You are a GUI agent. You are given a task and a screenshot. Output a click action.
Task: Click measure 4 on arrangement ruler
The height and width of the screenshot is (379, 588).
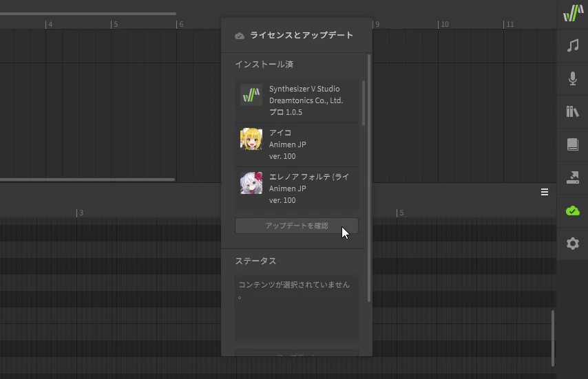50,24
